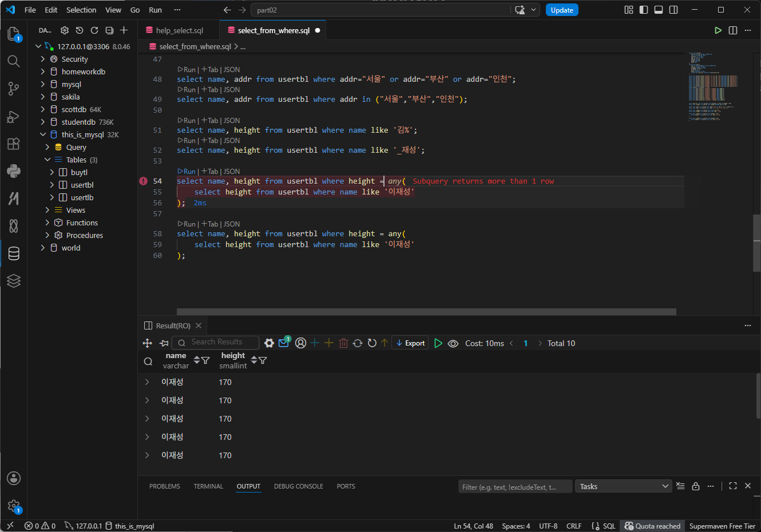Open Manage gear in activity bar
The height and width of the screenshot is (532, 761).
pos(14,506)
